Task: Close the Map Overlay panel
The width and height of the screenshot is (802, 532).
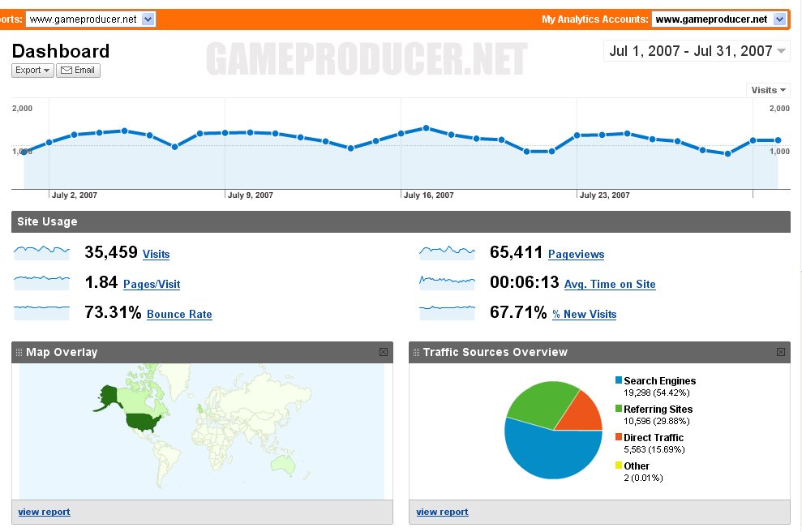Action: click(383, 352)
